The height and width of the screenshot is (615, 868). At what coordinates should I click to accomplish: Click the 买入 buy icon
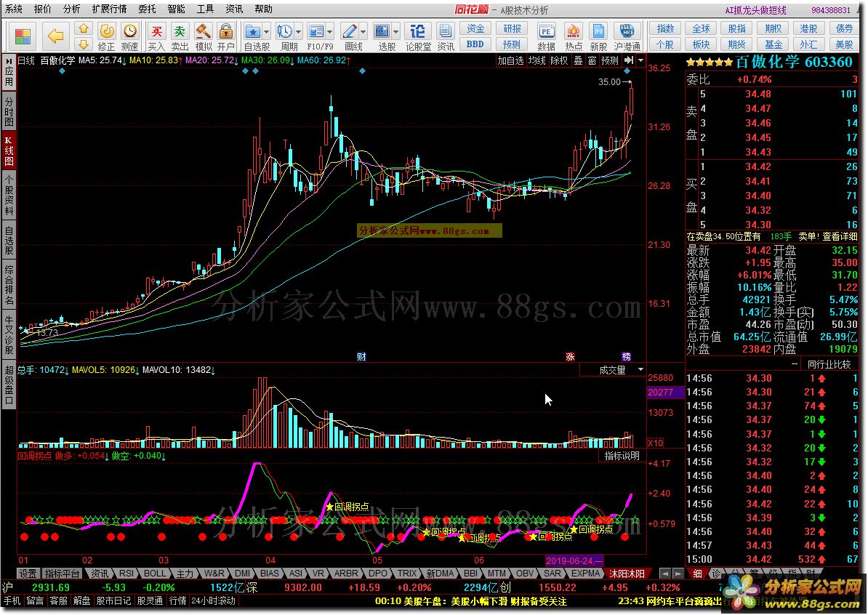156,36
